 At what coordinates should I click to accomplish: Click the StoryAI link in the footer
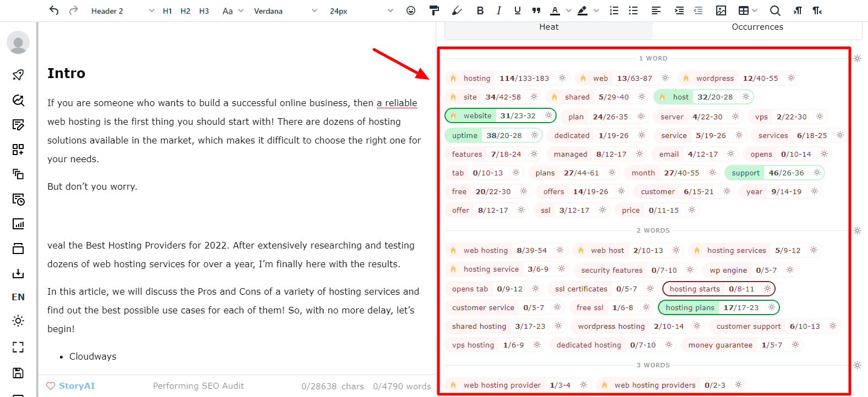coord(76,386)
